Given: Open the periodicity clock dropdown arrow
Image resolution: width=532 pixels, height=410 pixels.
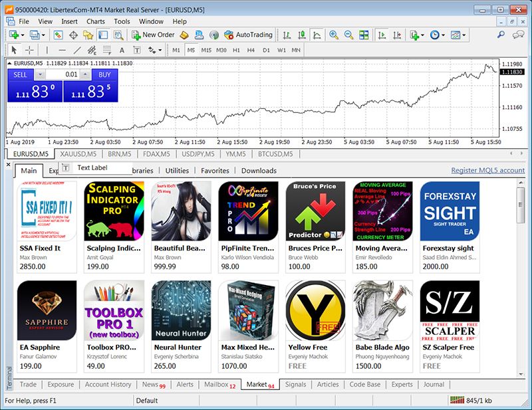Looking at the screenshot, I should click(443, 35).
